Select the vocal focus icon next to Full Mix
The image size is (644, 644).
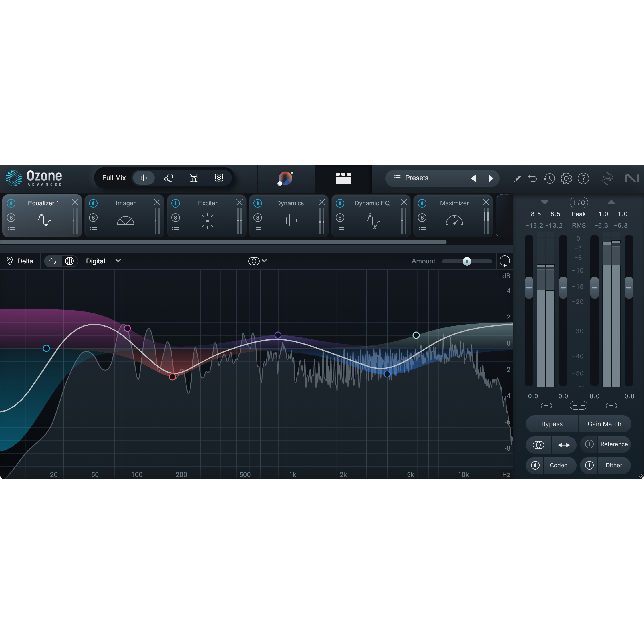169,178
